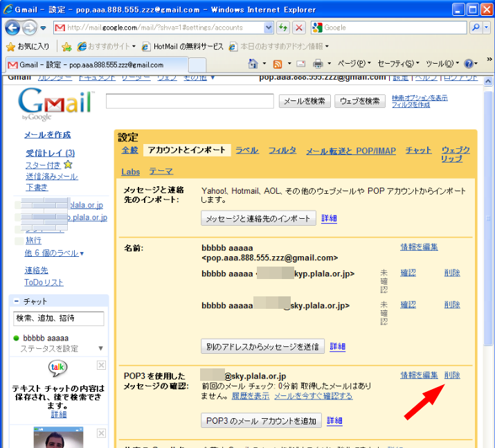Click the Stop loading X icon

(298, 28)
